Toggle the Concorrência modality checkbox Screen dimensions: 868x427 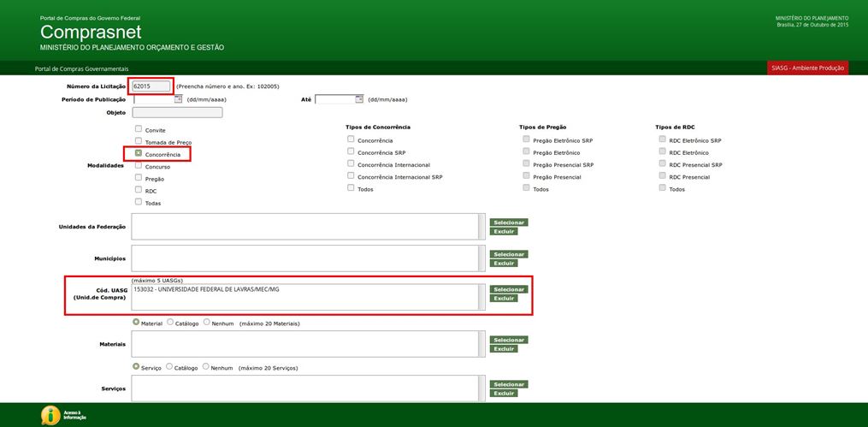139,153
